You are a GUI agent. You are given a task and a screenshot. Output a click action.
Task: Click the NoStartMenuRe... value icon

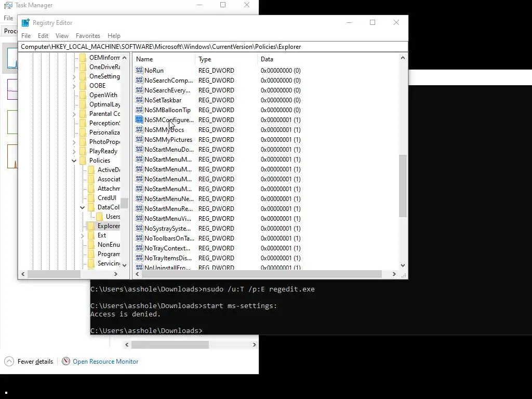click(139, 208)
